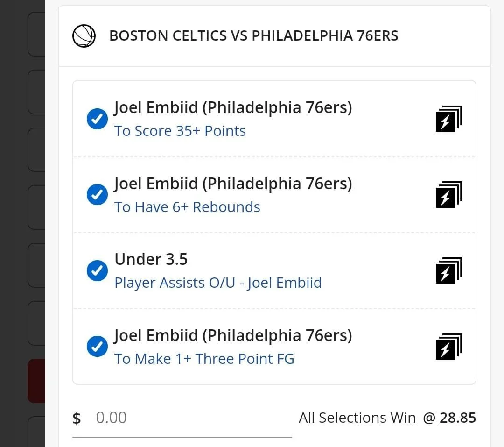Click Player Assists O/U - Joel Embiid link
Screen dimensions: 504x447
point(218,283)
